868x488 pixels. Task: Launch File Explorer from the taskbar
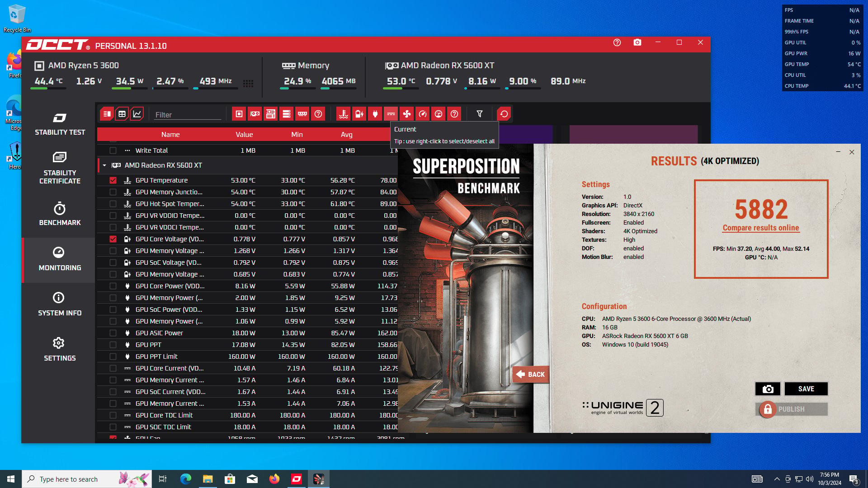pyautogui.click(x=208, y=479)
